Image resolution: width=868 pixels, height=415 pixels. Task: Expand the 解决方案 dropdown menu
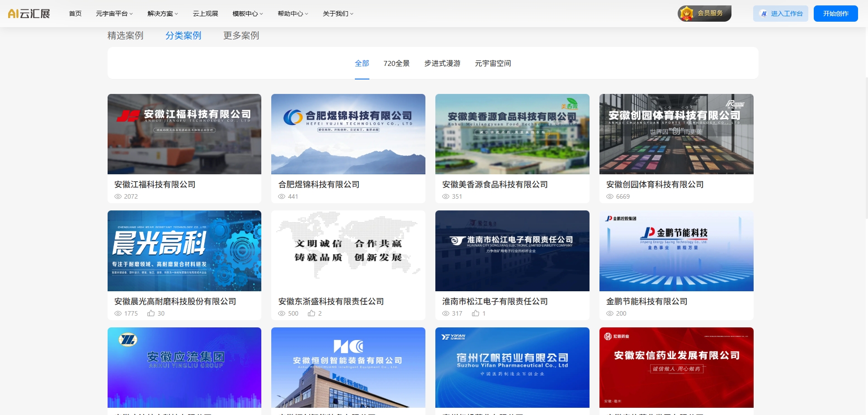[x=162, y=14]
